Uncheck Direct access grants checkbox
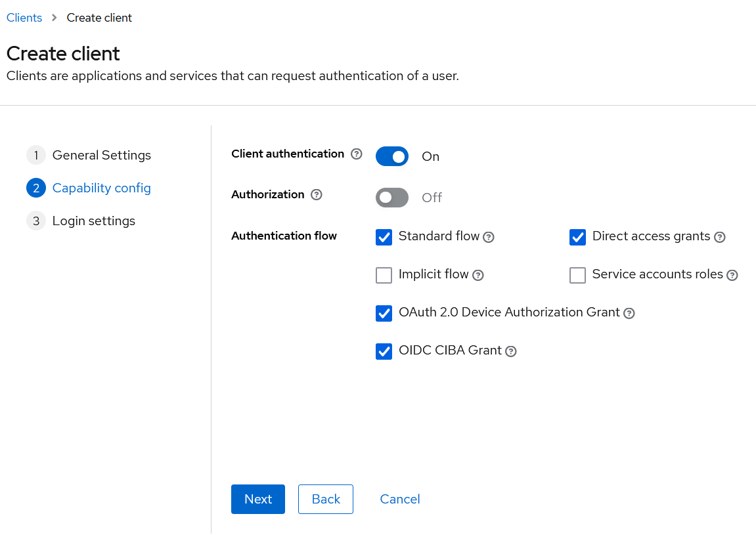Viewport: 756px width, 535px height. click(578, 237)
